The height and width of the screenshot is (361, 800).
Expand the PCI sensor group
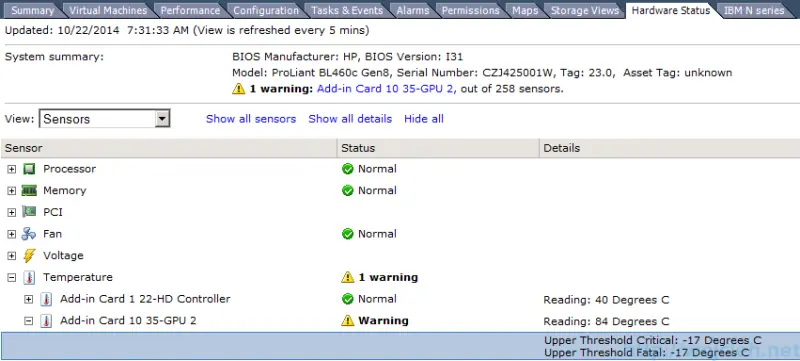click(x=11, y=213)
